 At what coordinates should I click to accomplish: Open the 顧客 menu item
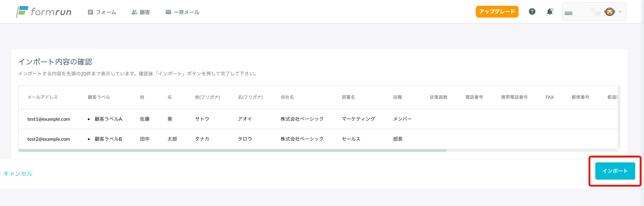[x=141, y=12]
